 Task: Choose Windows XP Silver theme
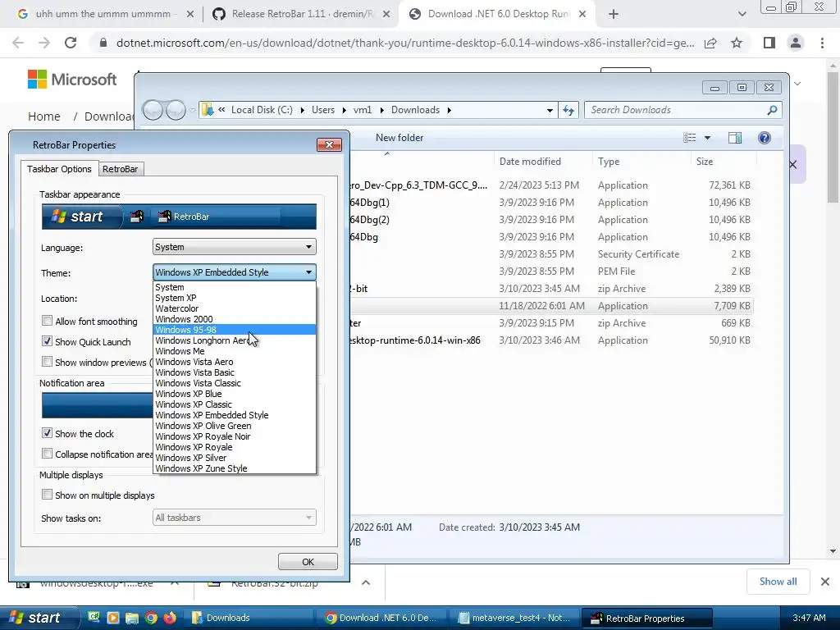(234, 458)
